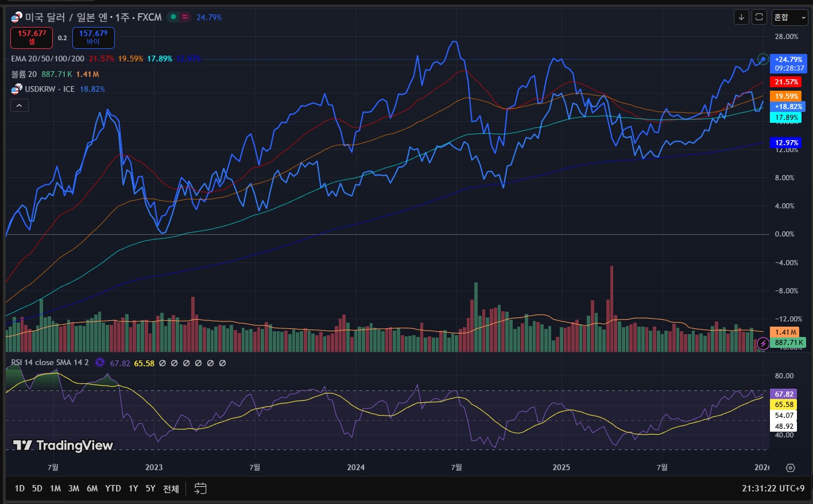813x504 pixels.
Task: Click the EMA 20/50/100/200 indicator legend
Action: 48,59
